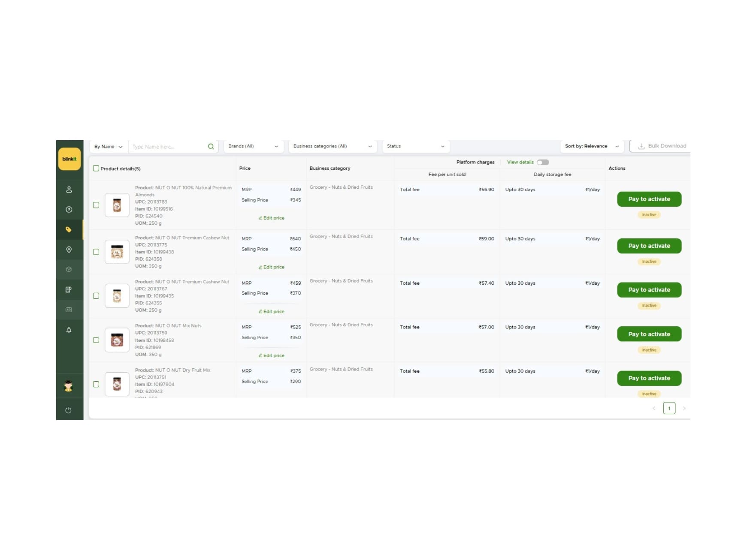This screenshot has height=560, width=747.
Task: Click Inactive badge for Mix Nuts
Action: point(649,350)
